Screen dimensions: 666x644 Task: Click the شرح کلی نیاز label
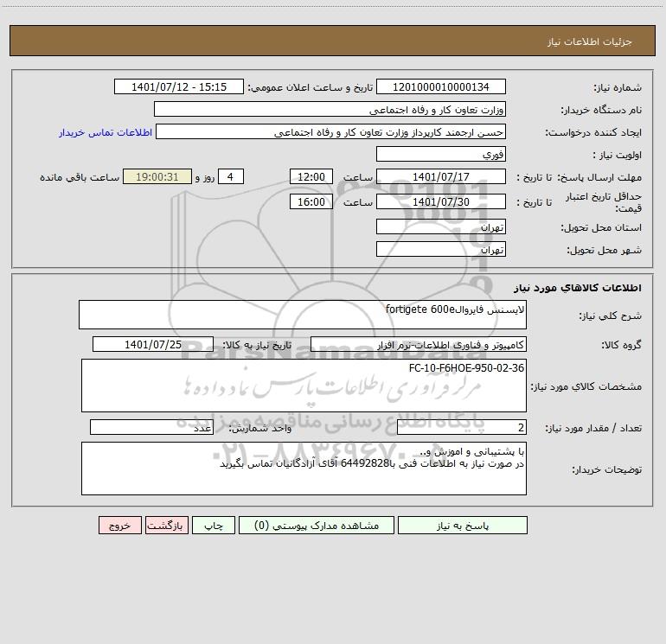click(611, 316)
